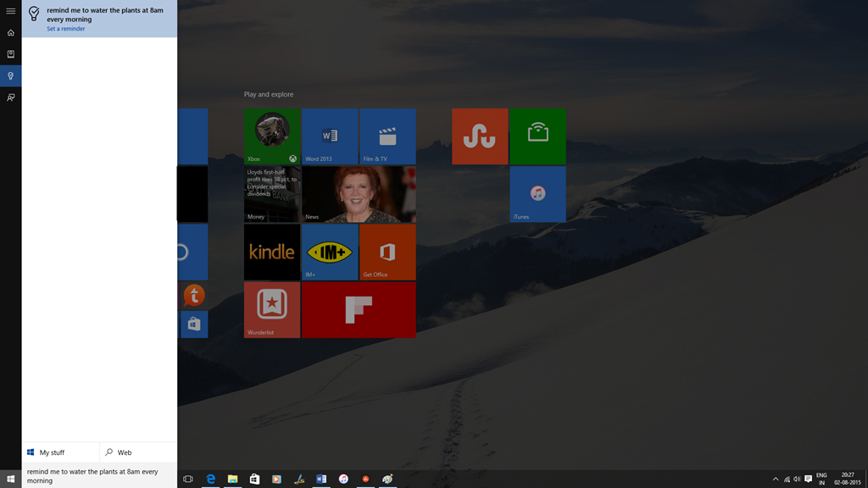Select the water the plants reminder suggestion
The image size is (868, 488).
pyautogui.click(x=100, y=19)
